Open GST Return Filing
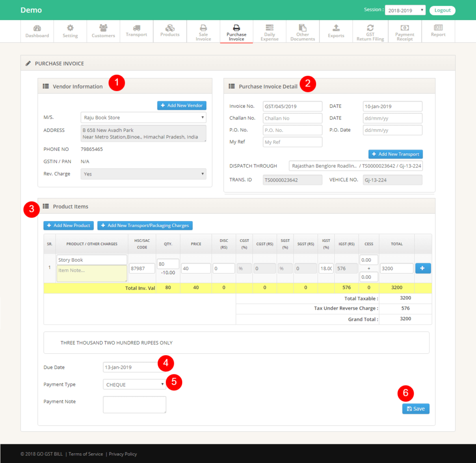476x463 pixels. [x=369, y=31]
